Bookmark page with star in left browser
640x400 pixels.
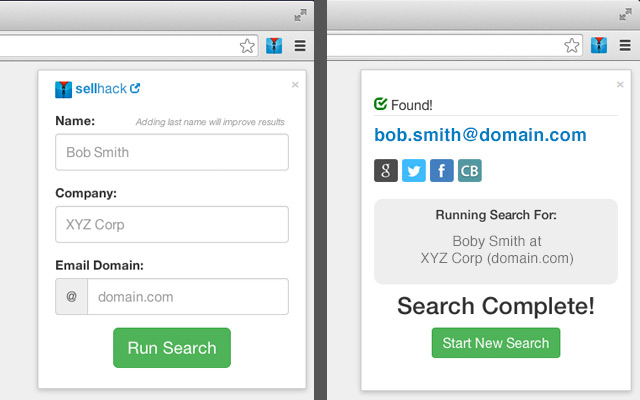tap(247, 46)
